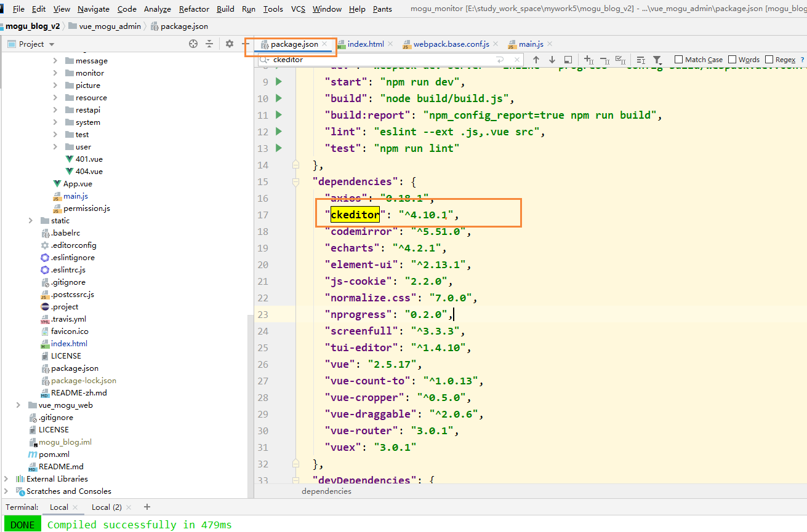The width and height of the screenshot is (807, 532).
Task: Expand the vue_mogu_web folder
Action: [x=18, y=405]
